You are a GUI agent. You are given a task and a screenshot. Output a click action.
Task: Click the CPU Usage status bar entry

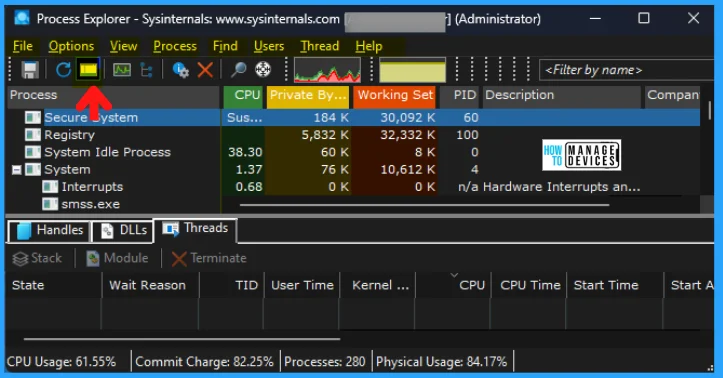coord(61,362)
